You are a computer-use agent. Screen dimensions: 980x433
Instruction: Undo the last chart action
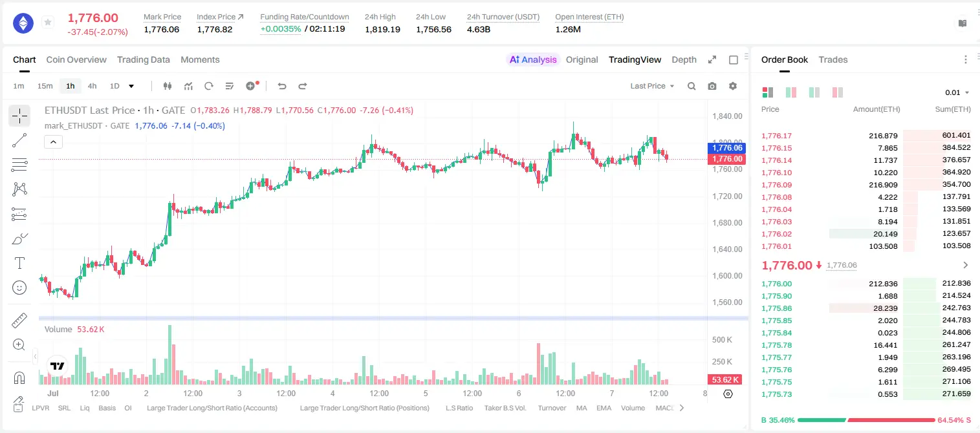pyautogui.click(x=281, y=86)
